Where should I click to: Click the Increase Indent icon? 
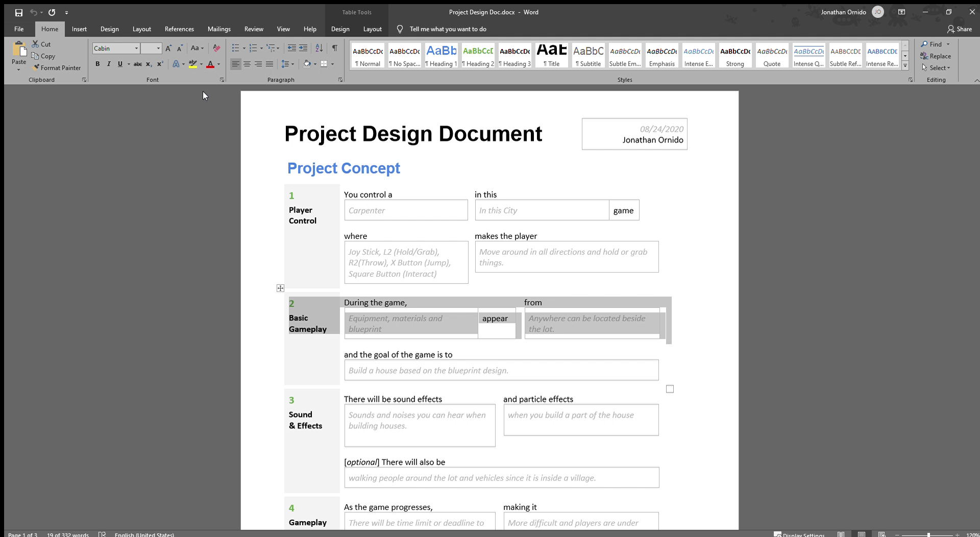(303, 48)
